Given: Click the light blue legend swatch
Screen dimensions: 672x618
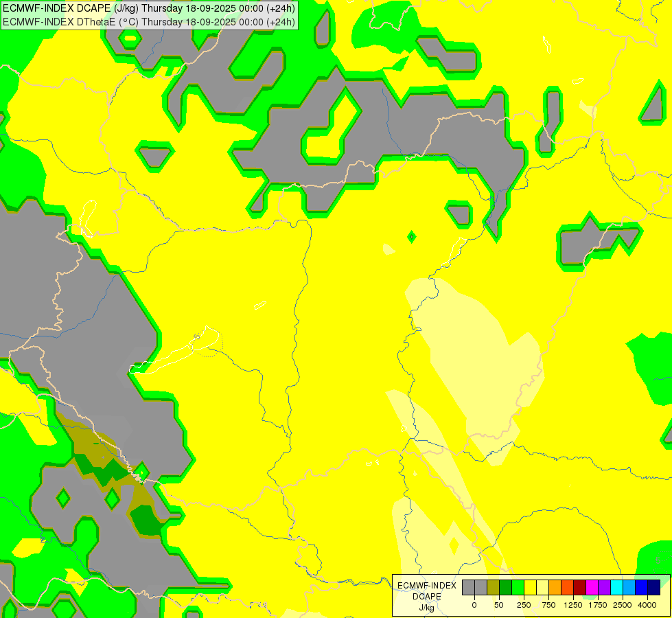Looking at the screenshot, I should (x=629, y=587).
